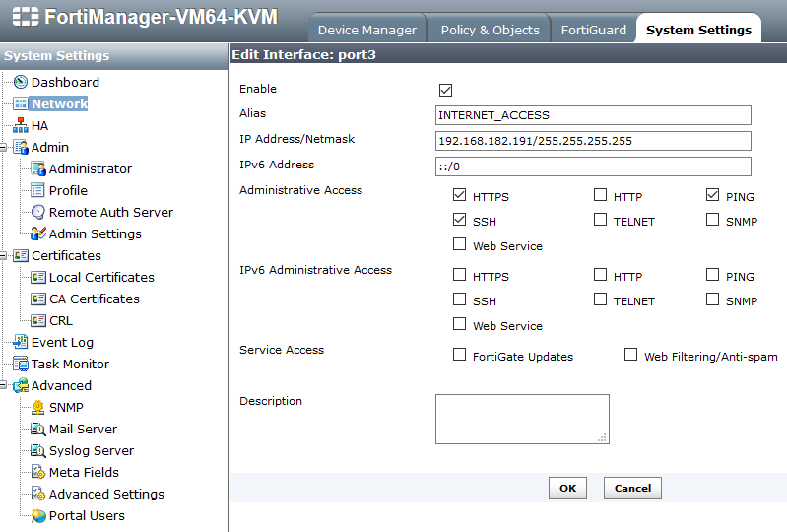Image resolution: width=787 pixels, height=532 pixels.
Task: Check FortiGate Updates service access
Action: (x=459, y=355)
